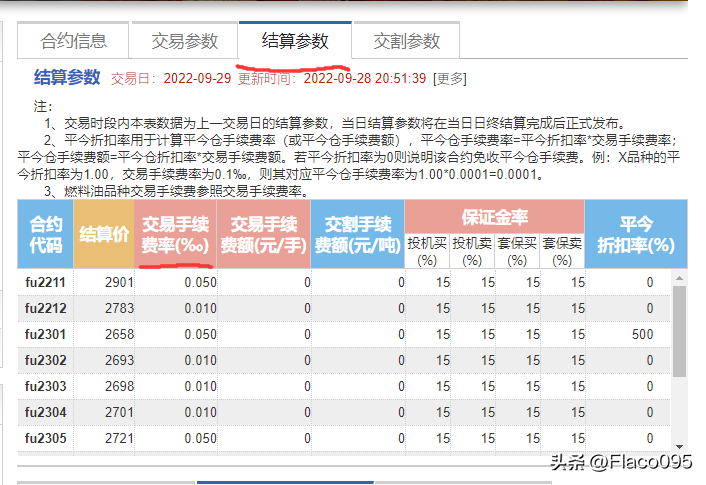Open the 交割参数 tab

[406, 41]
